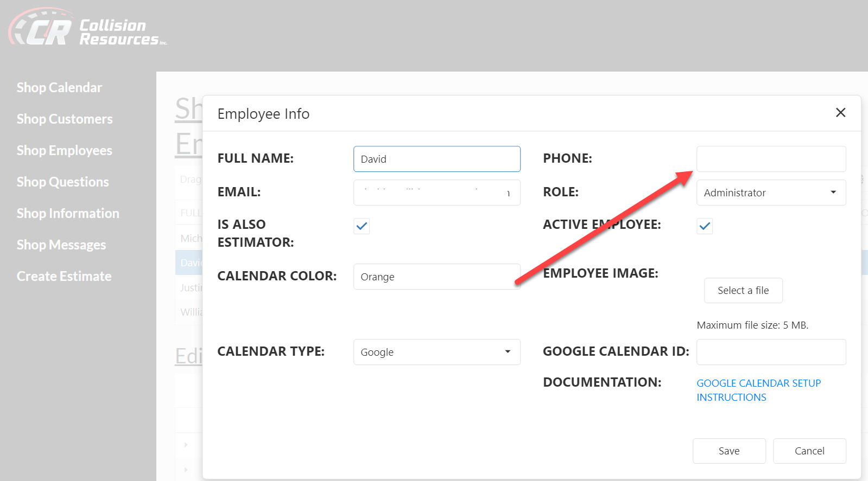Go to Shop Customers
Viewport: 868px width, 481px height.
tap(65, 119)
